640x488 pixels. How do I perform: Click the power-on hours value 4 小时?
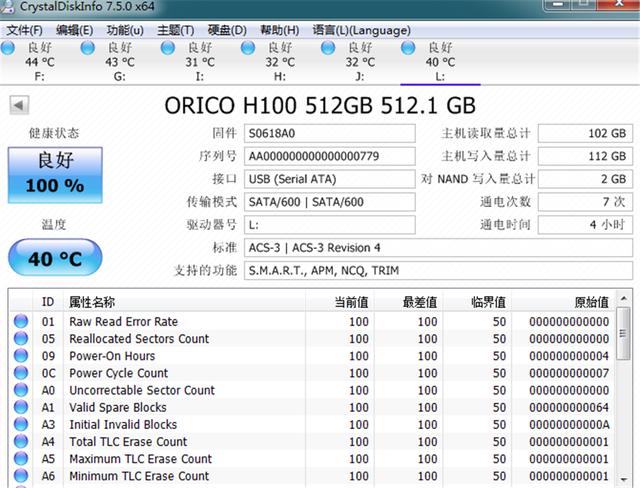[x=585, y=225]
